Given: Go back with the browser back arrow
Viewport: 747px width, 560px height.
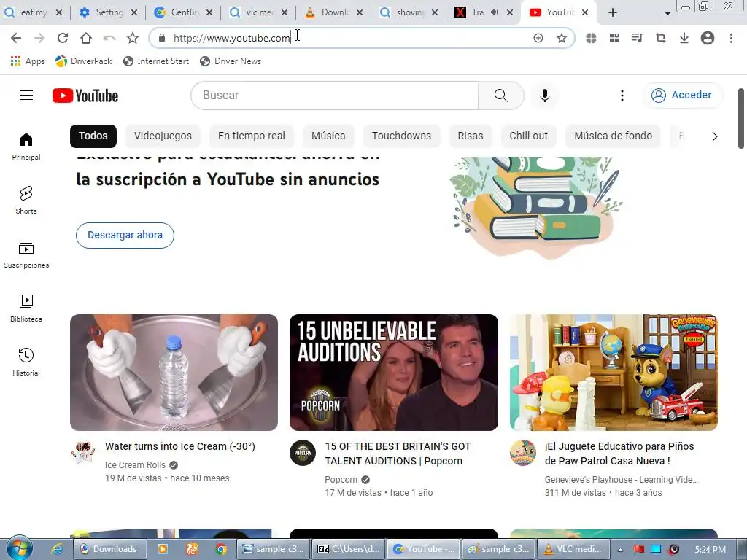Looking at the screenshot, I should point(16,38).
